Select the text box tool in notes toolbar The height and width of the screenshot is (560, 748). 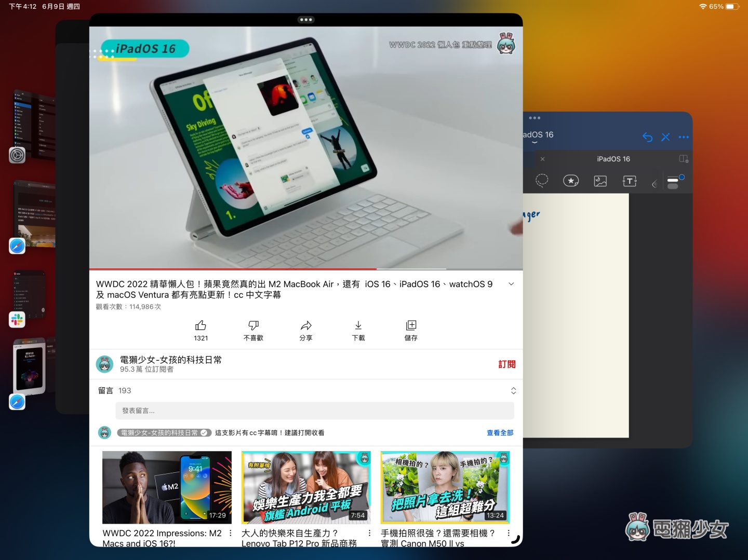click(x=630, y=181)
